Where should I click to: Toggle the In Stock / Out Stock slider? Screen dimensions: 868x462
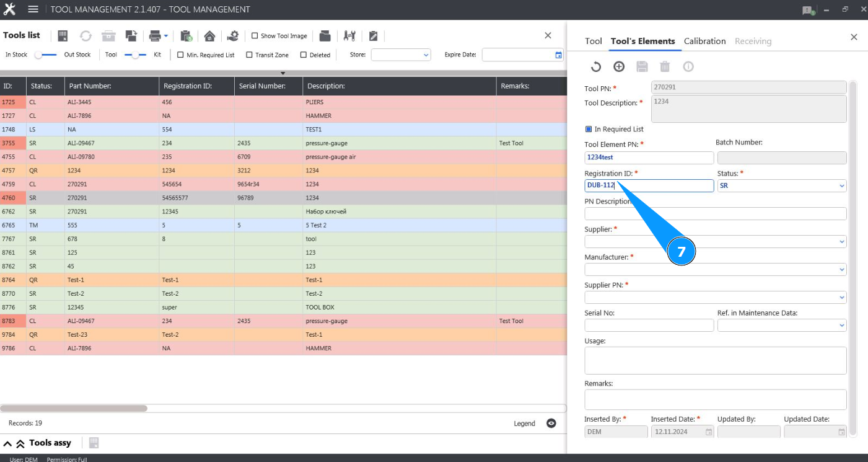(45, 55)
